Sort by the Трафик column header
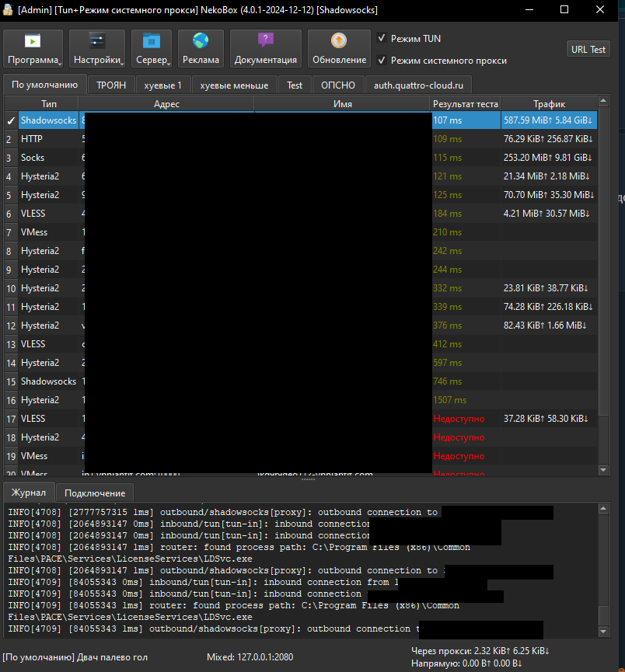 click(549, 104)
